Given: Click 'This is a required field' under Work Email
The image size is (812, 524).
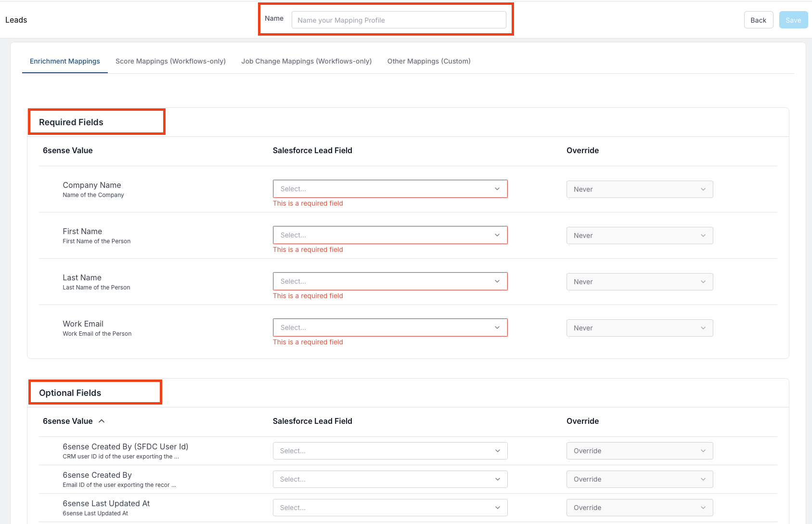Looking at the screenshot, I should click(308, 342).
